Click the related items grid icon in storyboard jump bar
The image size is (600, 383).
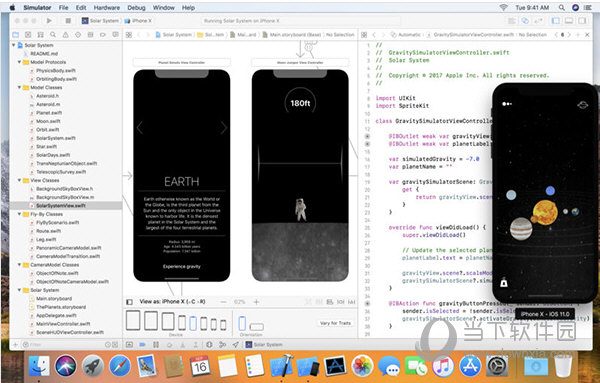coord(129,35)
